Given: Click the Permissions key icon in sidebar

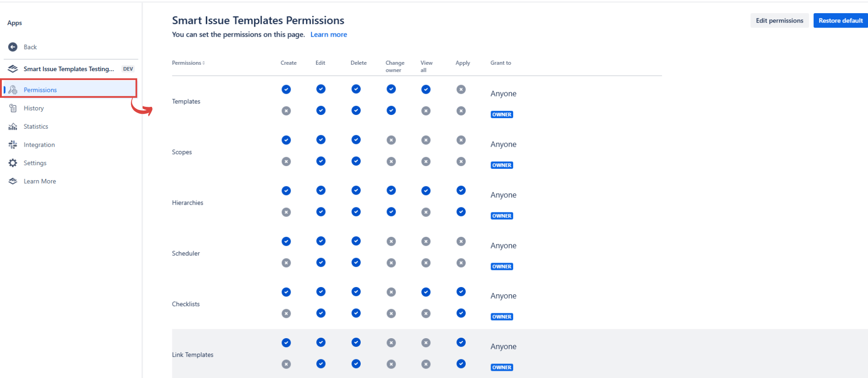Looking at the screenshot, I should pos(13,90).
